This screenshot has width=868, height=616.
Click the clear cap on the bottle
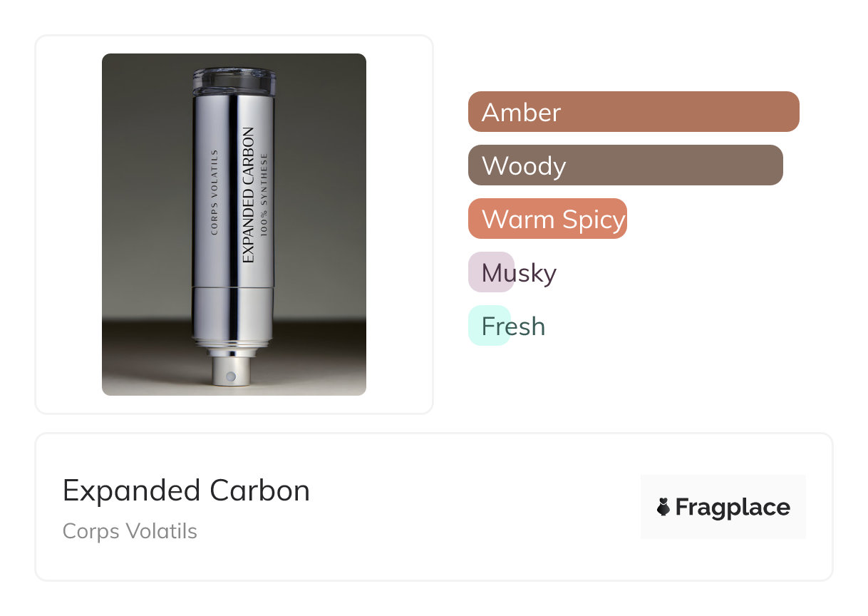click(234, 80)
